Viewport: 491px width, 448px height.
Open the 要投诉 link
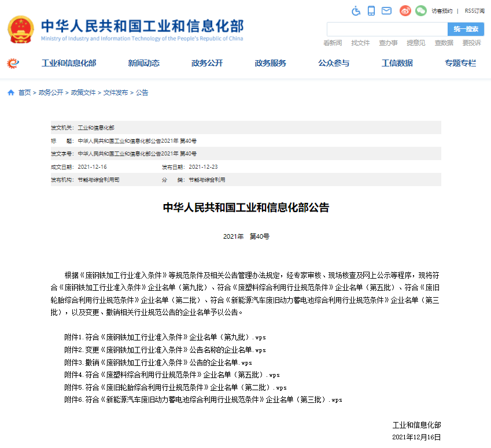pyautogui.click(x=473, y=42)
